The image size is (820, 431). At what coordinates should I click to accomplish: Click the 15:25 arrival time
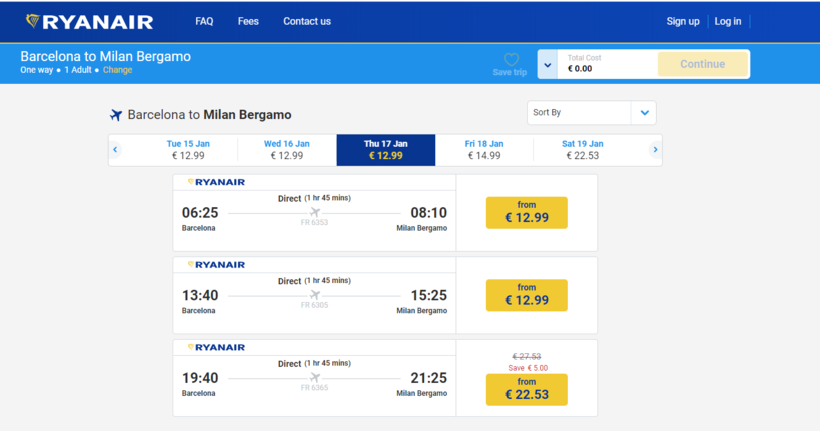[x=428, y=296]
